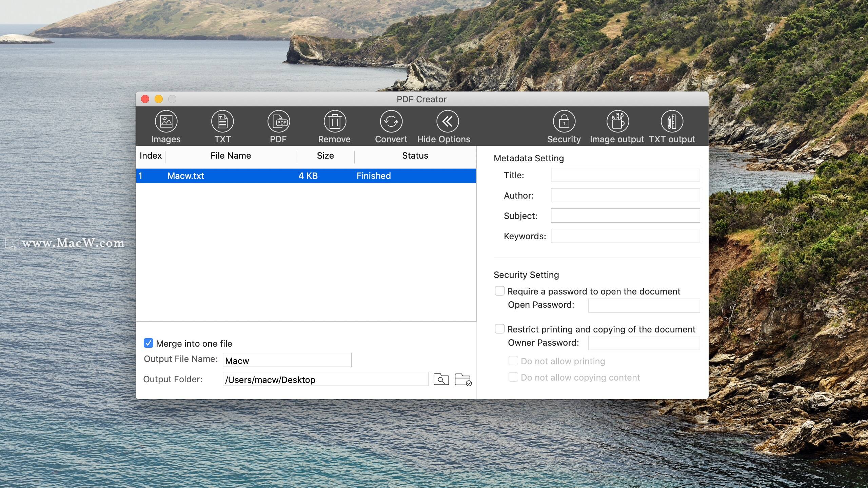Close the PDF Creator window
This screenshot has width=868, height=488.
click(145, 99)
